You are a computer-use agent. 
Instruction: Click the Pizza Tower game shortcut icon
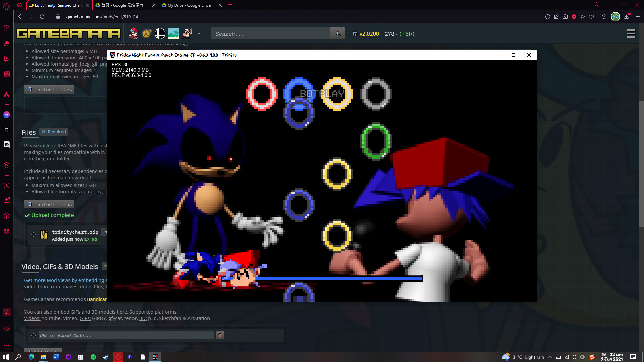pos(187,34)
